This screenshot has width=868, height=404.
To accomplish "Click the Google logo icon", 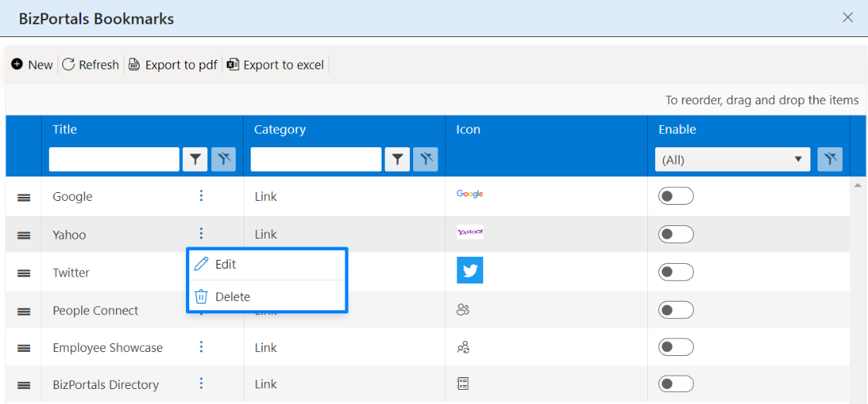I will click(470, 194).
